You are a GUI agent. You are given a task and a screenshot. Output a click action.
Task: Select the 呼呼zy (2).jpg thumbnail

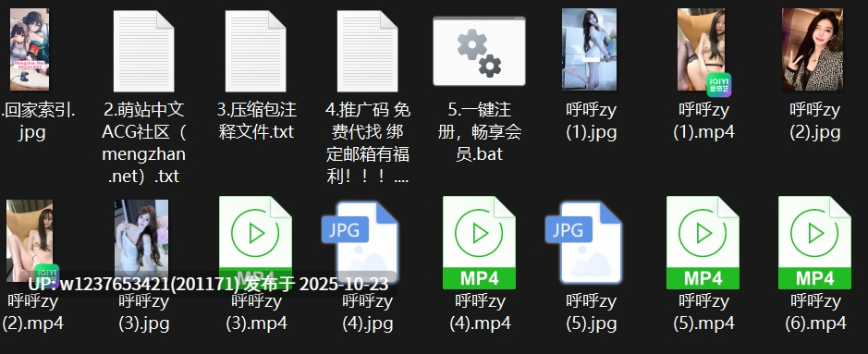(x=813, y=49)
